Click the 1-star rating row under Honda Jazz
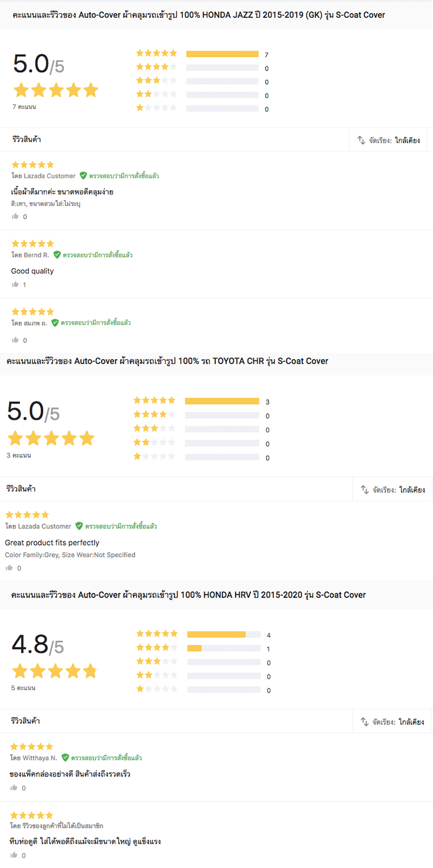Screen dimensions: 433x868 [x=202, y=108]
